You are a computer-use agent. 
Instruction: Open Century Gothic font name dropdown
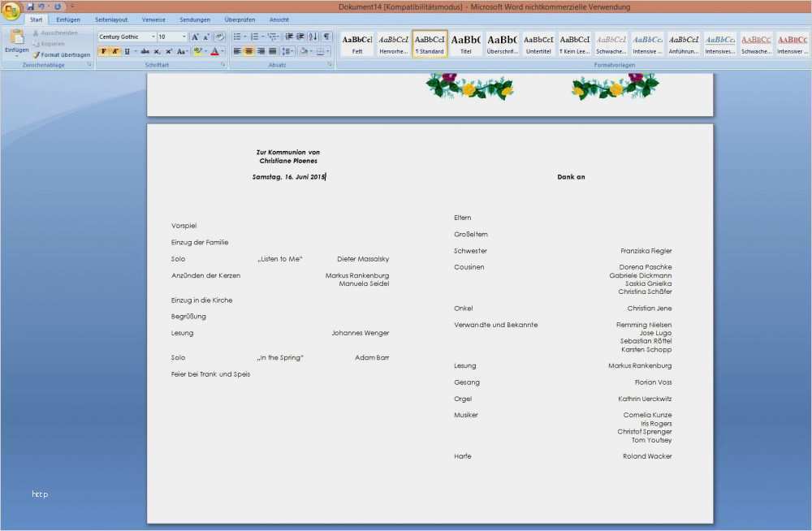click(153, 37)
